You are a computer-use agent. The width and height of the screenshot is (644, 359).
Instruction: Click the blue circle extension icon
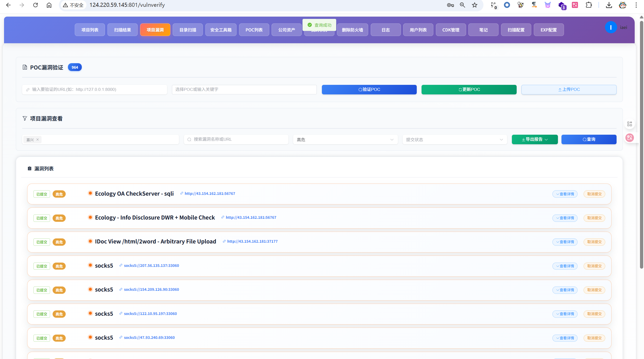coord(507,5)
